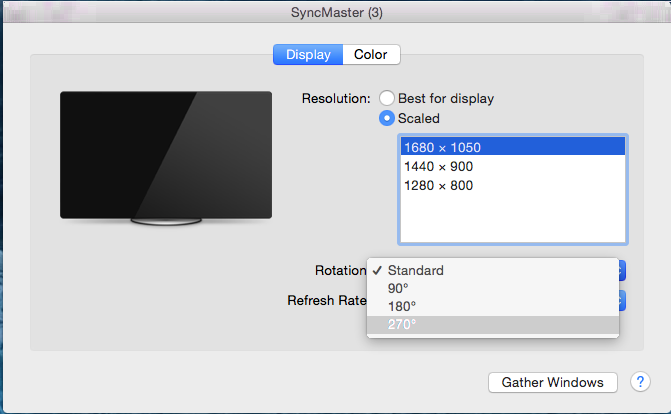Click the Rotation dropdown arrows
Viewport: 671px width, 414px height.
tap(622, 271)
